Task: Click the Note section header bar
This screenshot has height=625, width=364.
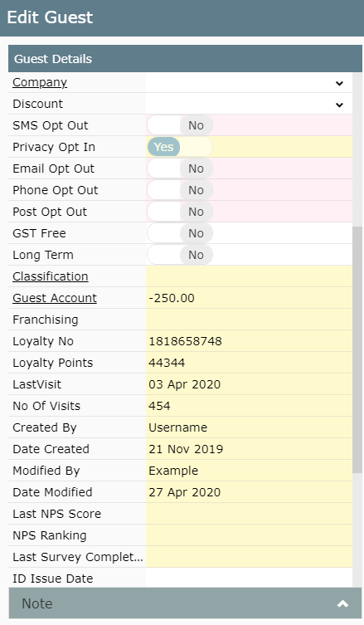Action: point(185,603)
